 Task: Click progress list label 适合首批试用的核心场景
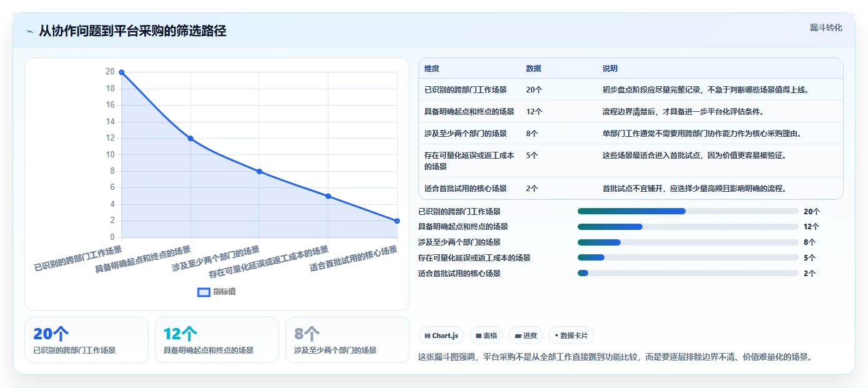(x=459, y=273)
